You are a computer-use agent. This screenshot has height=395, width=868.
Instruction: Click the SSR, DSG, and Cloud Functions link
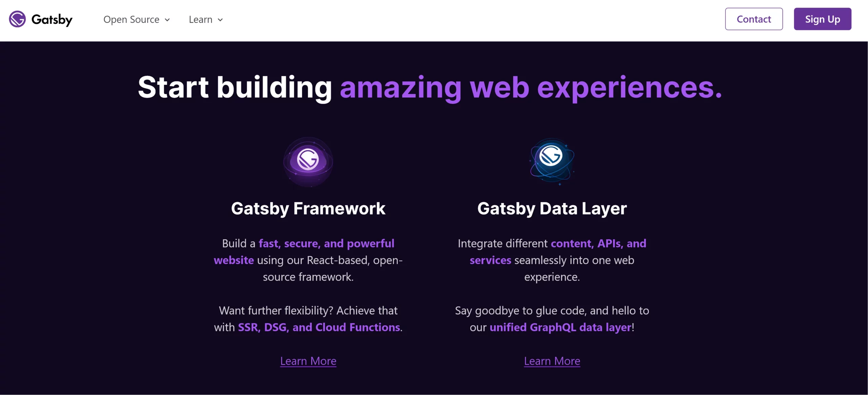[x=318, y=327]
